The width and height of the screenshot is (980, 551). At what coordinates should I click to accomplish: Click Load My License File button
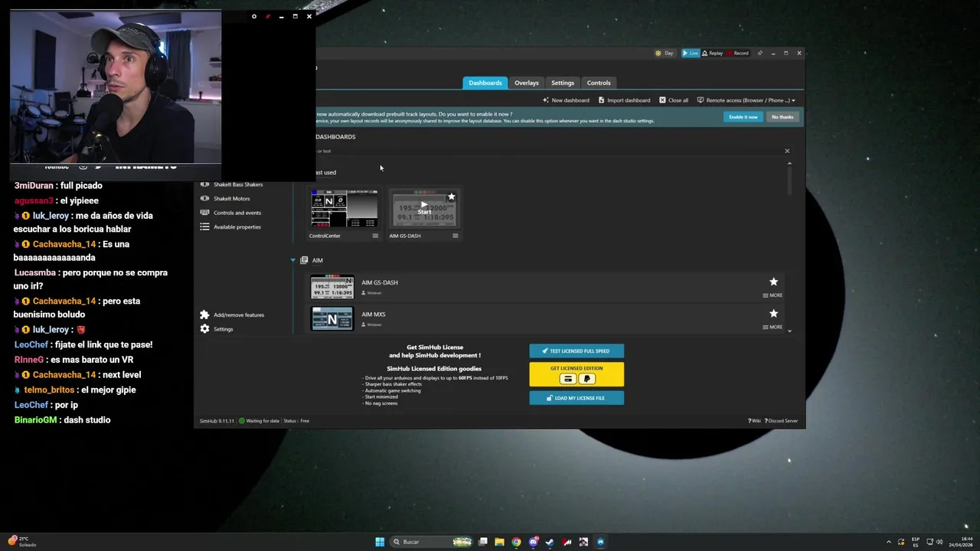coord(577,398)
